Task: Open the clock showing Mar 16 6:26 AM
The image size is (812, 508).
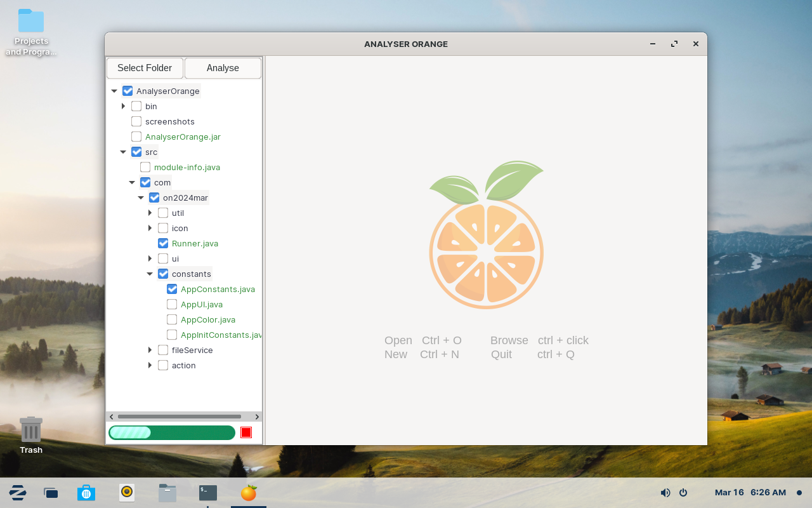Action: [x=750, y=493]
